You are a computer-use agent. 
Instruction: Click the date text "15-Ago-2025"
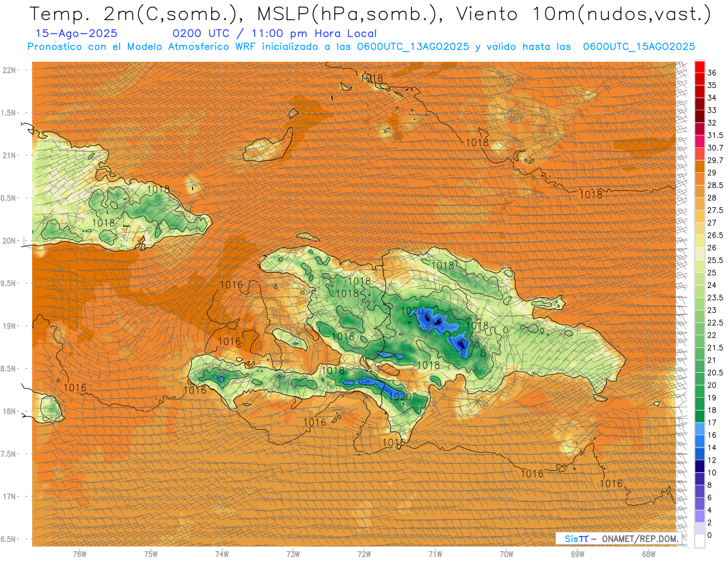click(x=77, y=34)
